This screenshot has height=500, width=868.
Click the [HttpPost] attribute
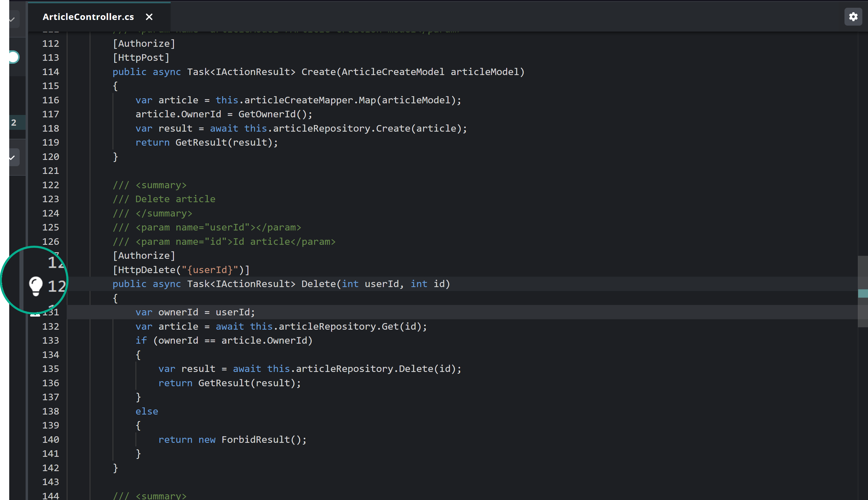click(141, 58)
